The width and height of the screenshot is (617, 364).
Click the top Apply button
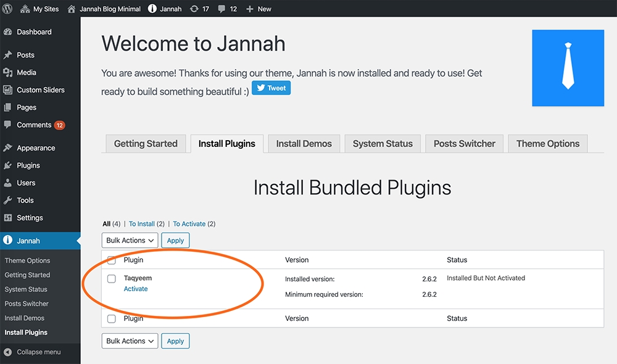[x=175, y=241]
